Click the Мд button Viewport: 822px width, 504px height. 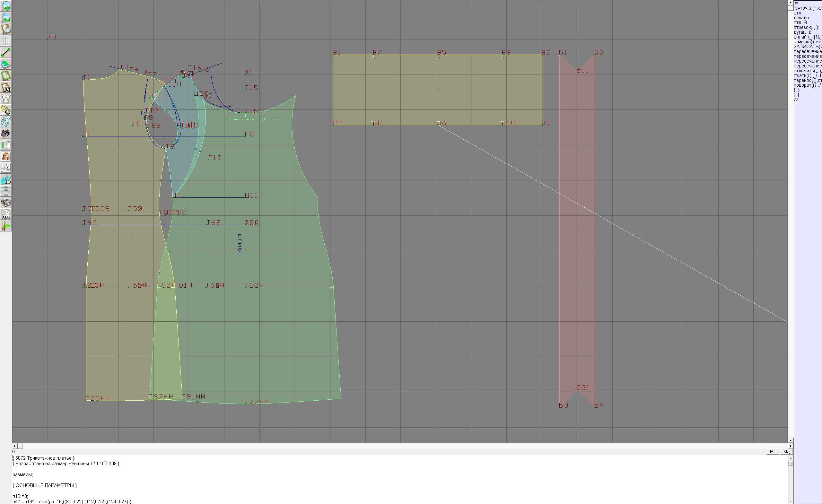786,452
